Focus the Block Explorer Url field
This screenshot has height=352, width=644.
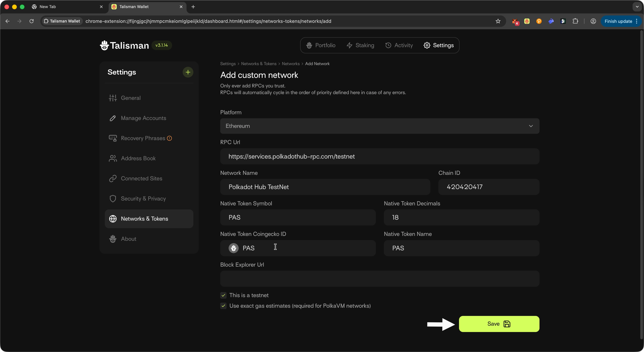click(379, 278)
